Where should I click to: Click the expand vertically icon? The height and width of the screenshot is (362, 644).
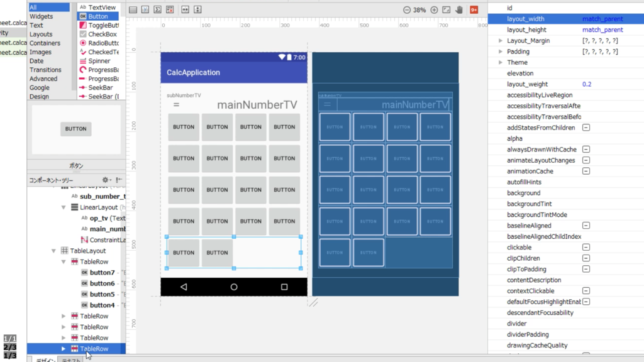pos(197,9)
